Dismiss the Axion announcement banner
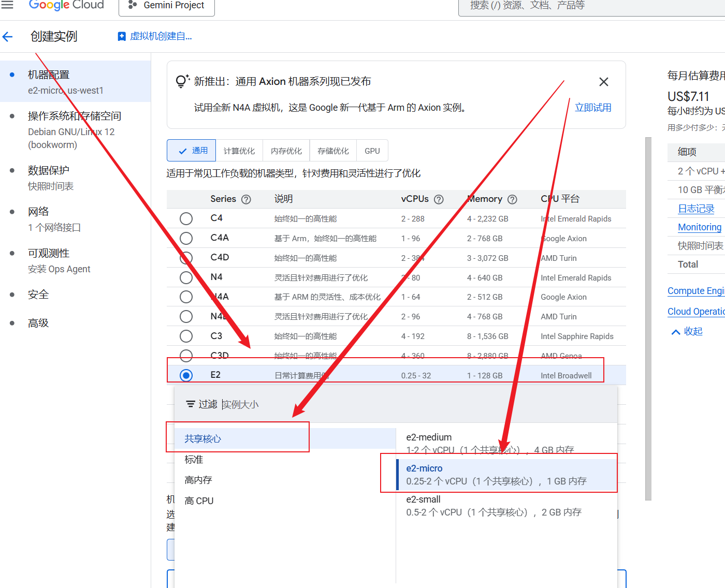Viewport: 725px width, 588px height. tap(603, 82)
